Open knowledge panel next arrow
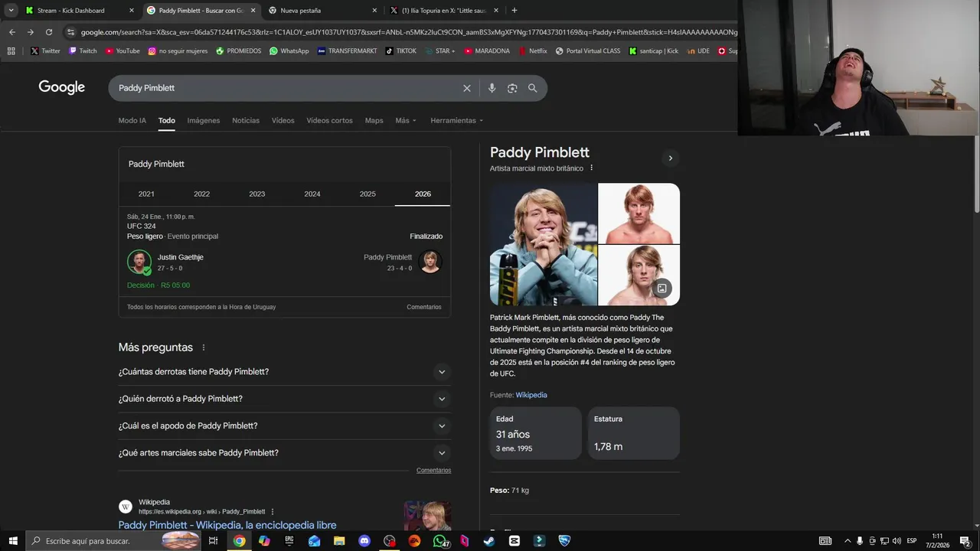Image resolution: width=980 pixels, height=551 pixels. click(x=670, y=158)
